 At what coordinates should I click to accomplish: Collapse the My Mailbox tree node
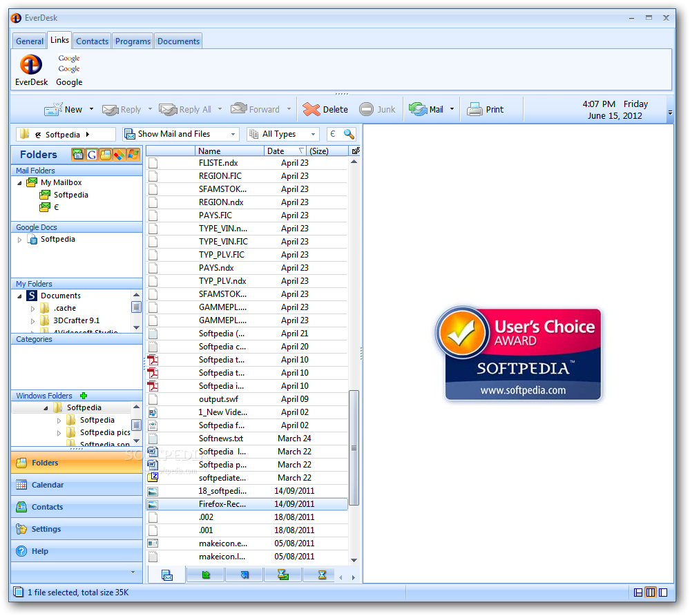[19, 182]
